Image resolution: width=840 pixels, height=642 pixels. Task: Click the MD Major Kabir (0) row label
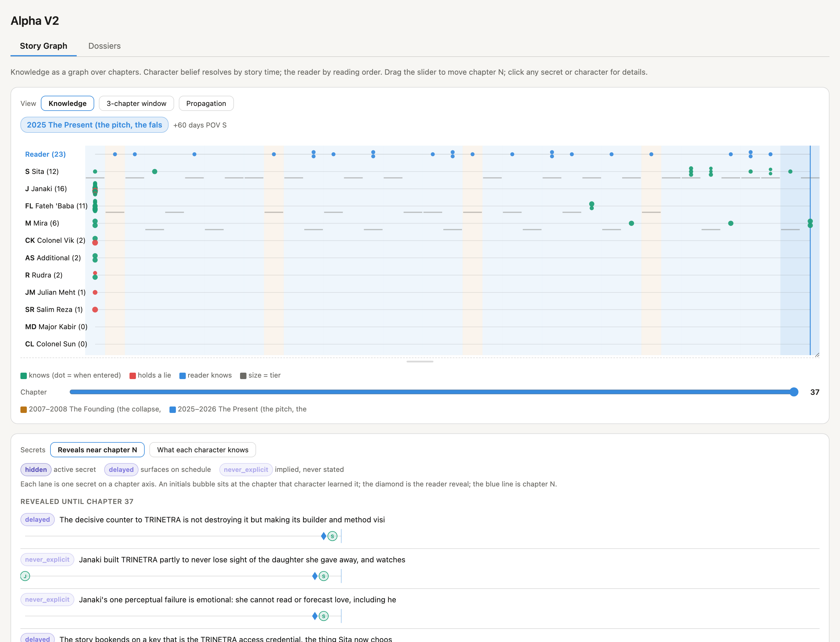click(x=56, y=327)
